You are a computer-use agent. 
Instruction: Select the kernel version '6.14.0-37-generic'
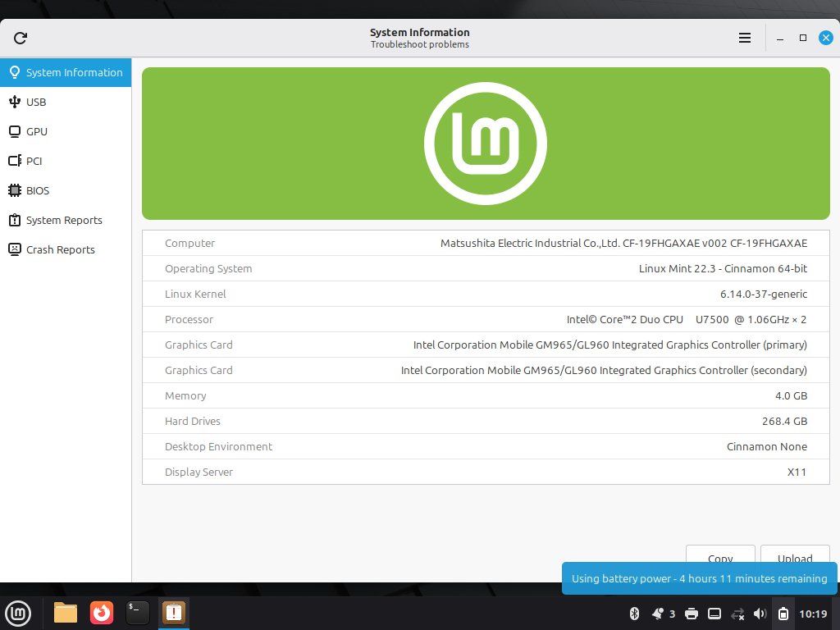click(x=764, y=294)
